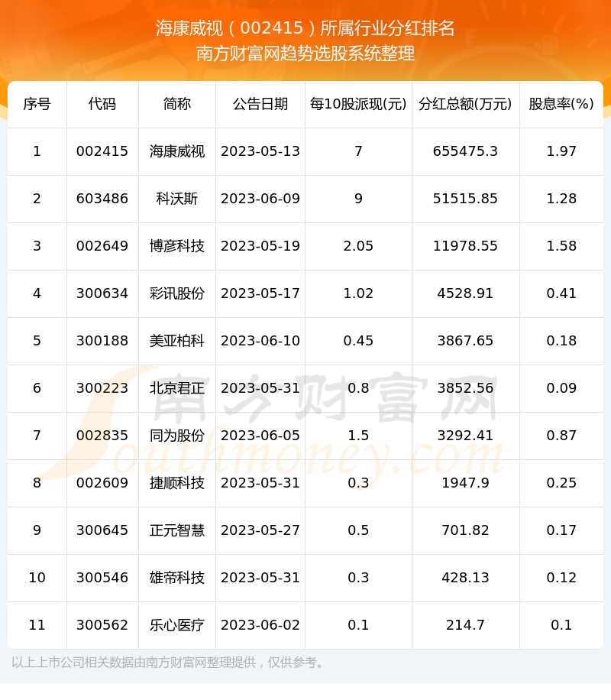This screenshot has height=700, width=611.
Task: Click the 美亚柏科 name cell
Action: 176,341
